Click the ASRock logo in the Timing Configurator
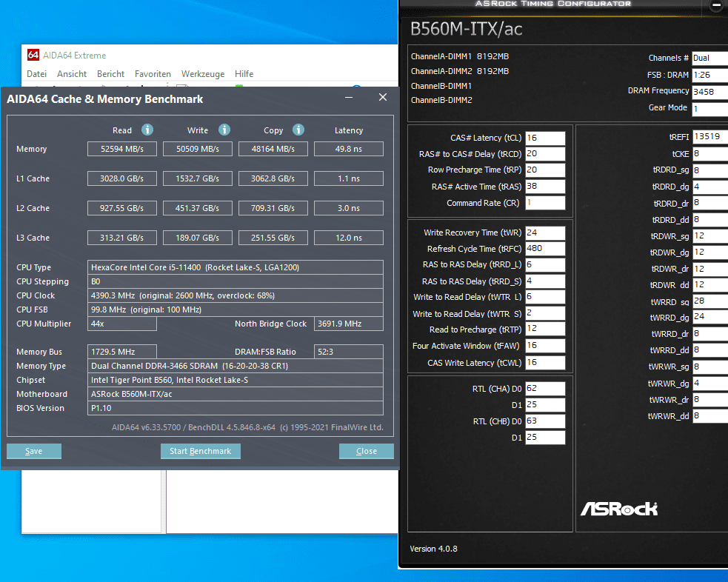The width and height of the screenshot is (728, 582). tap(619, 509)
